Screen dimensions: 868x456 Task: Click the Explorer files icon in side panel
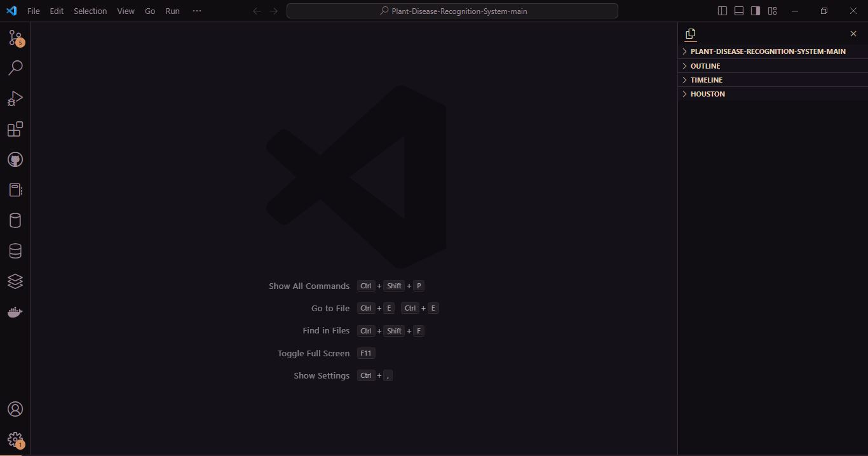pos(691,34)
